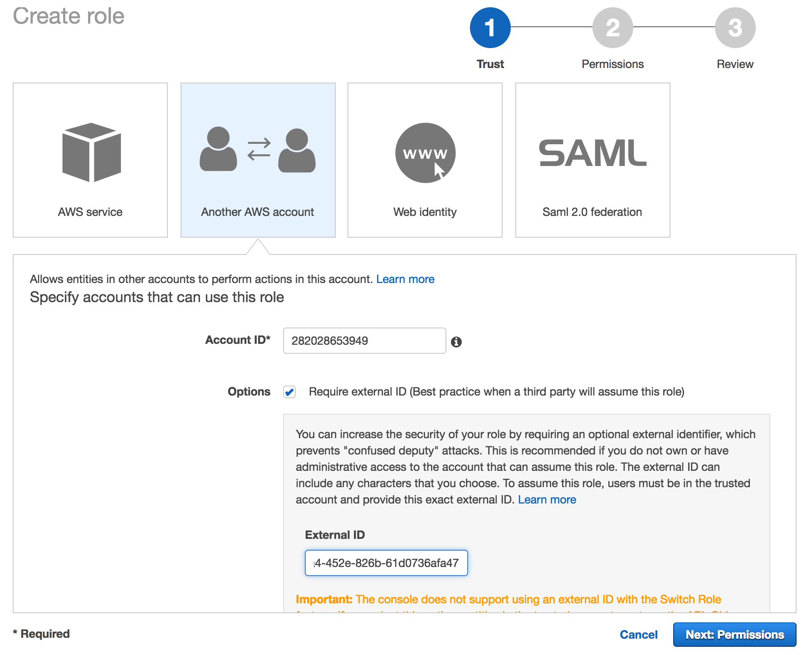Click the Require external ID option text
This screenshot has width=812, height=655.
[x=497, y=391]
